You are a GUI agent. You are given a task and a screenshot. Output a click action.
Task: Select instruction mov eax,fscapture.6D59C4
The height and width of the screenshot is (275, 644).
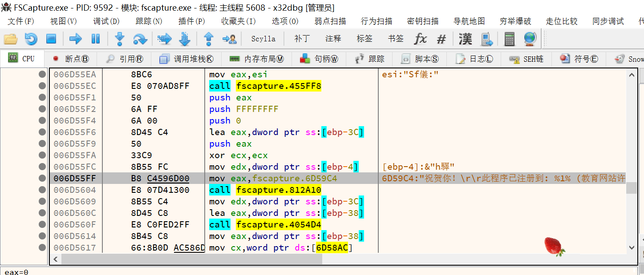(x=273, y=178)
